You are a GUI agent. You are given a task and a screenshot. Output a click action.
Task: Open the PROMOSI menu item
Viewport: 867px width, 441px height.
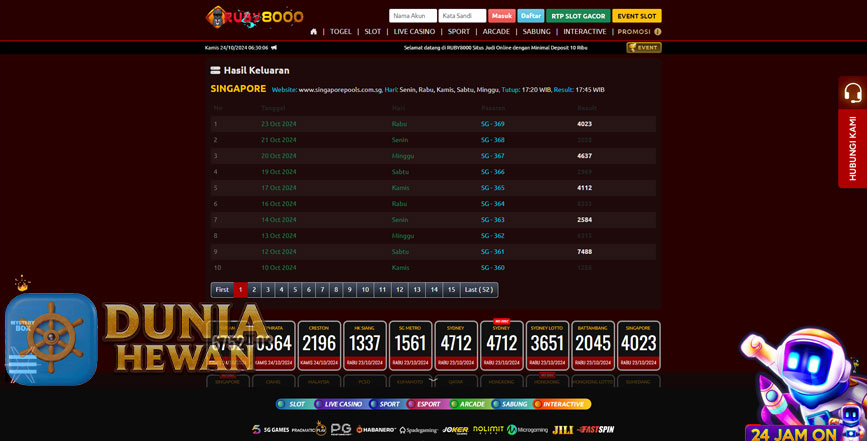(634, 32)
